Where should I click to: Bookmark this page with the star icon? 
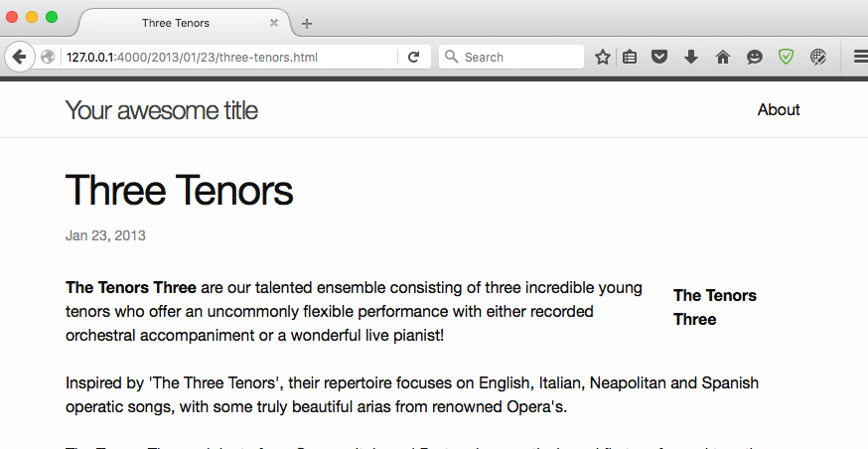pyautogui.click(x=602, y=57)
